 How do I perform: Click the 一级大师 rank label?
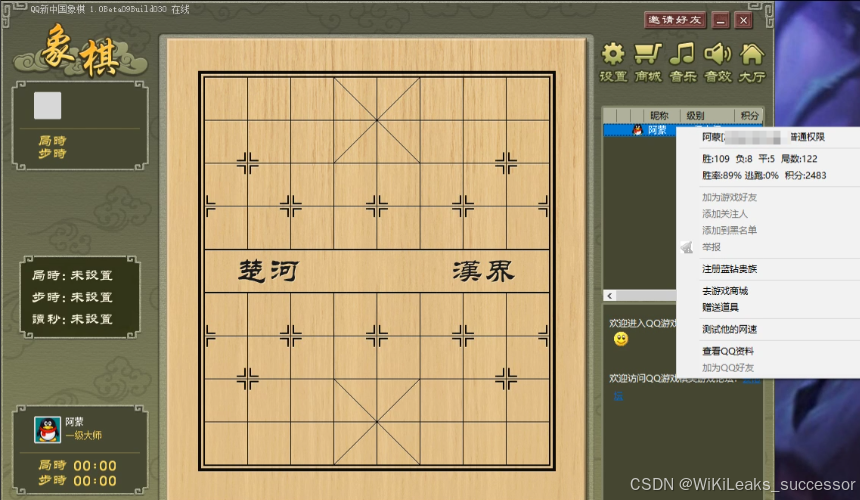83,435
